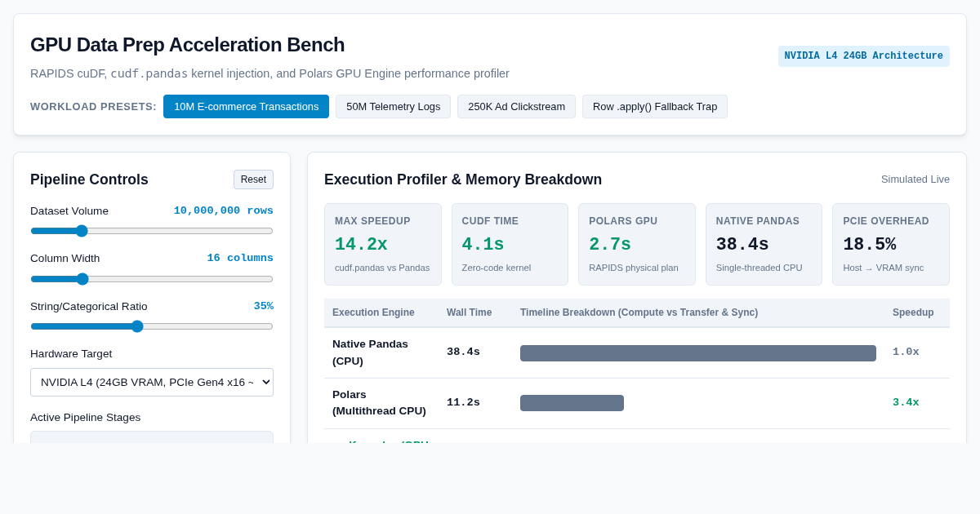
Task: Click the 11.2s wall time cell
Action: (463, 403)
